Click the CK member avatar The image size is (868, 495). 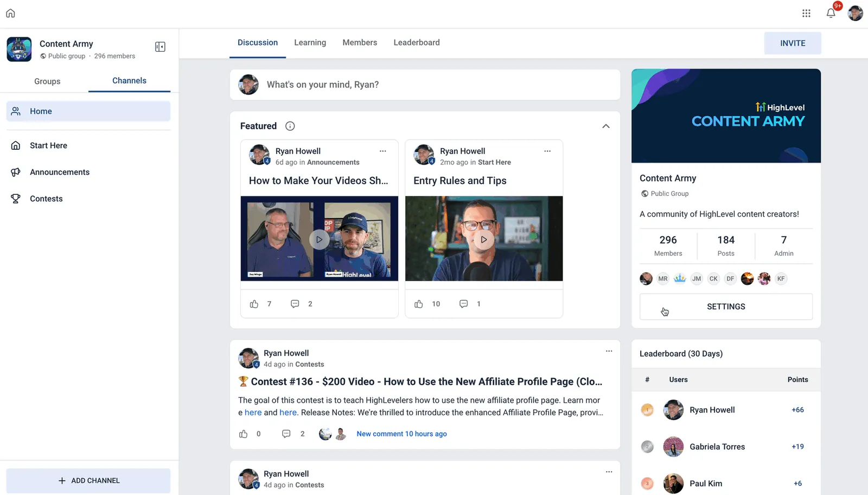[x=713, y=279]
